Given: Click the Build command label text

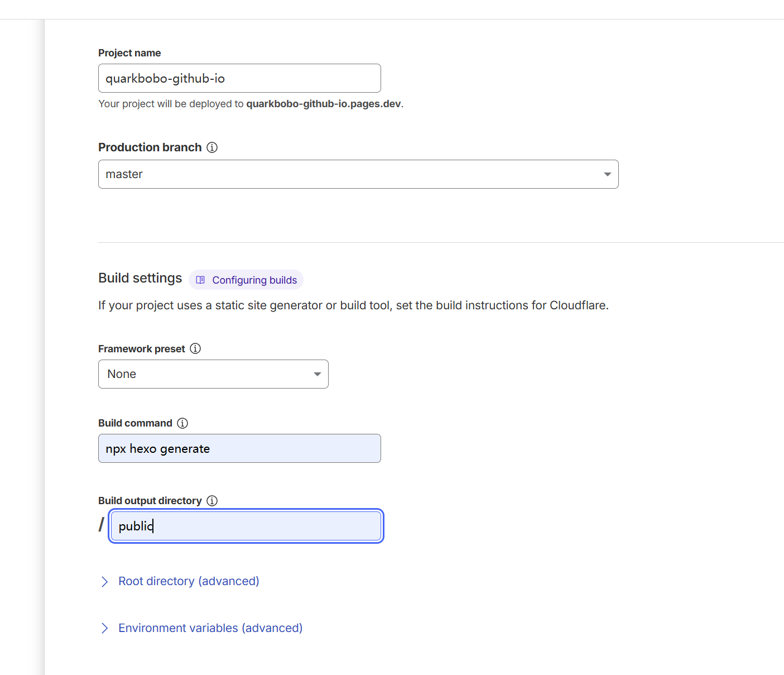Looking at the screenshot, I should [135, 423].
